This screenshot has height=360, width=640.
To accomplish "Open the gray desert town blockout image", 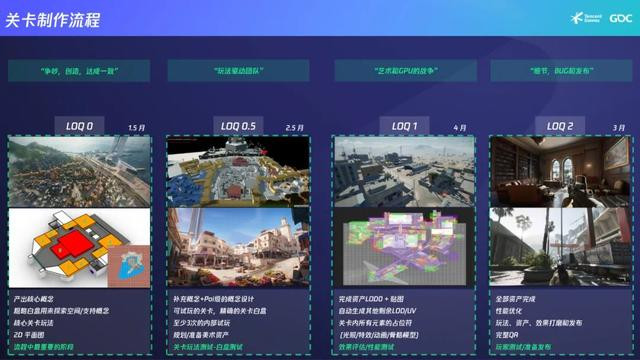I will point(404,172).
